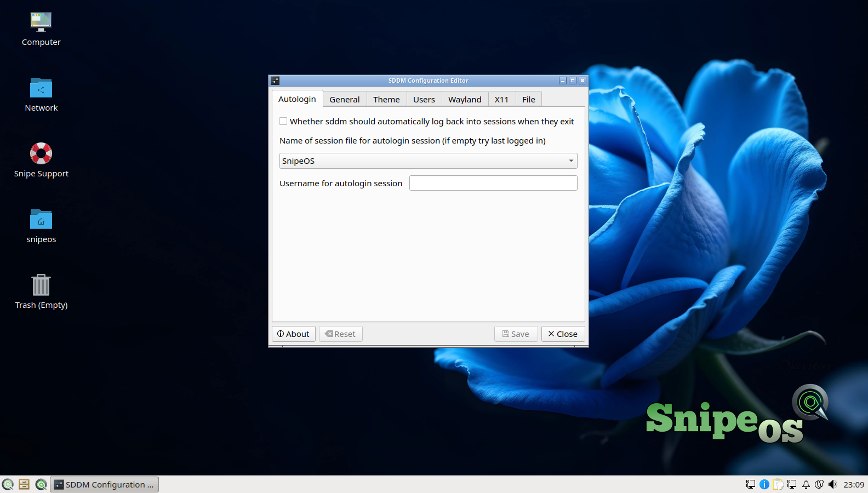Screen dimensions: 868x493
Task: Switch to the General tab
Action: pos(345,99)
